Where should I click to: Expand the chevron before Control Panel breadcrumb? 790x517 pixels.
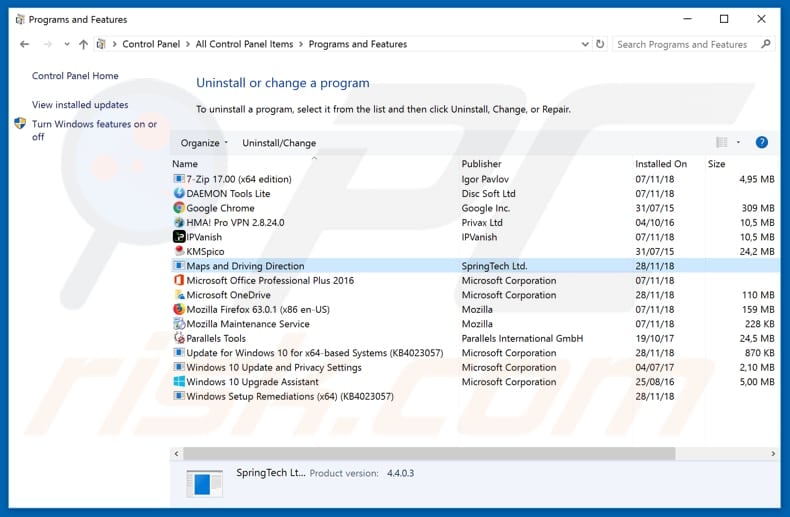click(114, 44)
